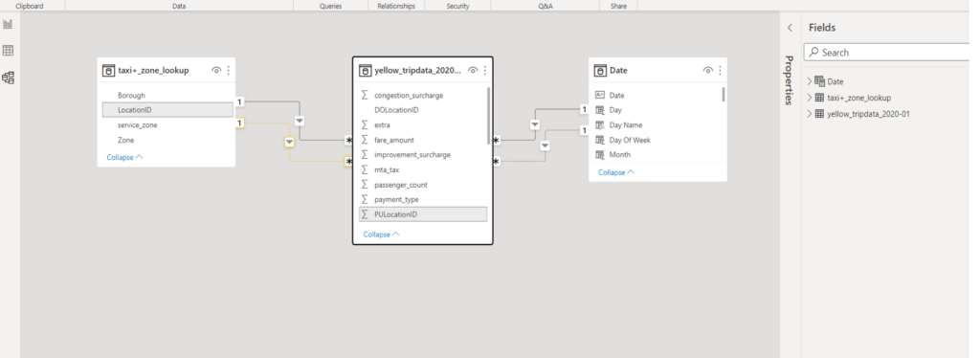Click the yellow_tripdata table scrollbar
This screenshot has width=980, height=358.
(488, 116)
